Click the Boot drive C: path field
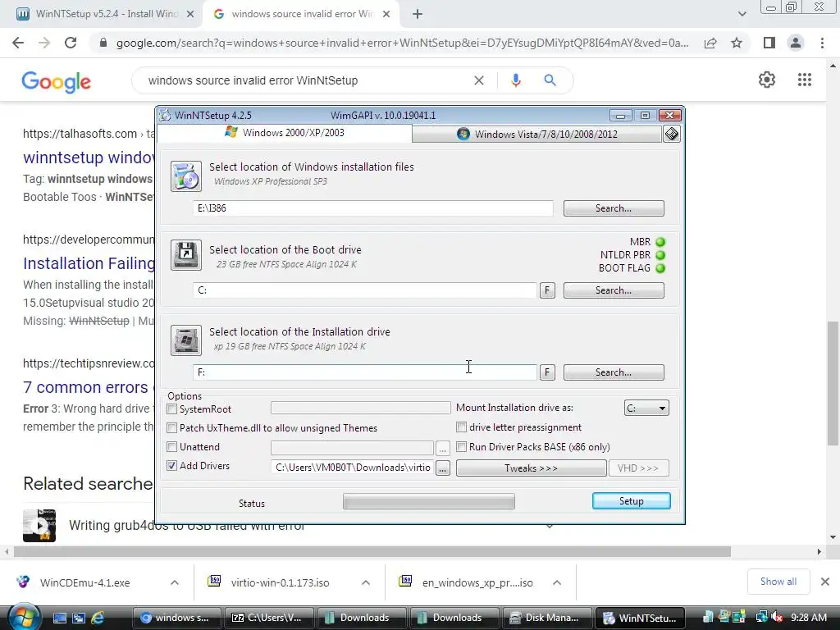The height and width of the screenshot is (630, 840). [365, 290]
